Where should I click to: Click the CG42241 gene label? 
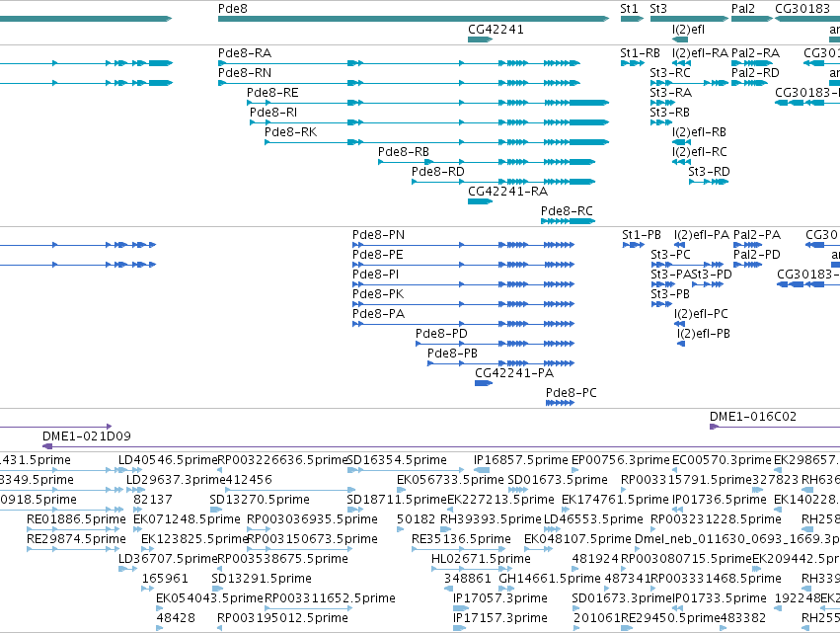[x=496, y=30]
